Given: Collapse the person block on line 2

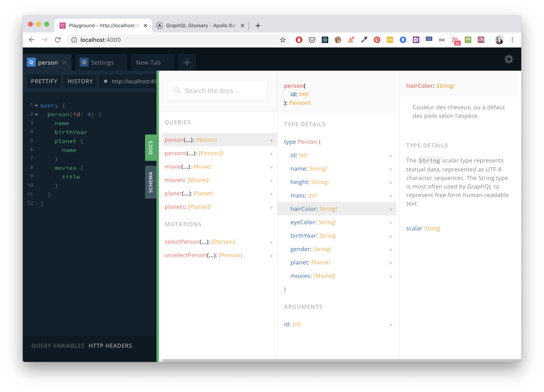Looking at the screenshot, I should [36, 115].
